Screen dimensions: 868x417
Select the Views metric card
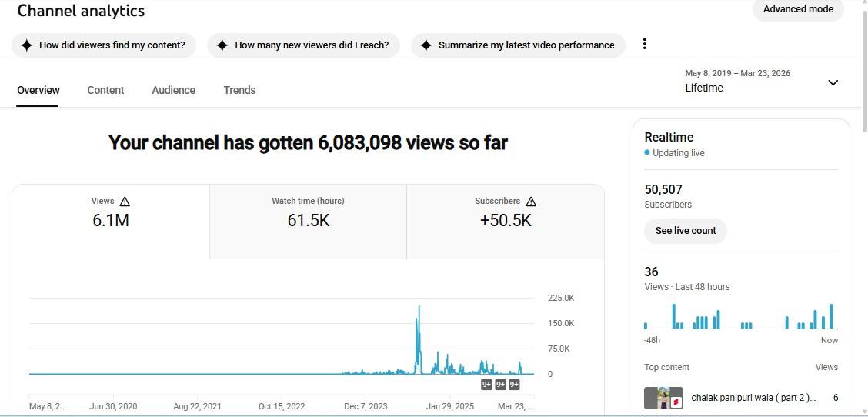[x=111, y=222]
